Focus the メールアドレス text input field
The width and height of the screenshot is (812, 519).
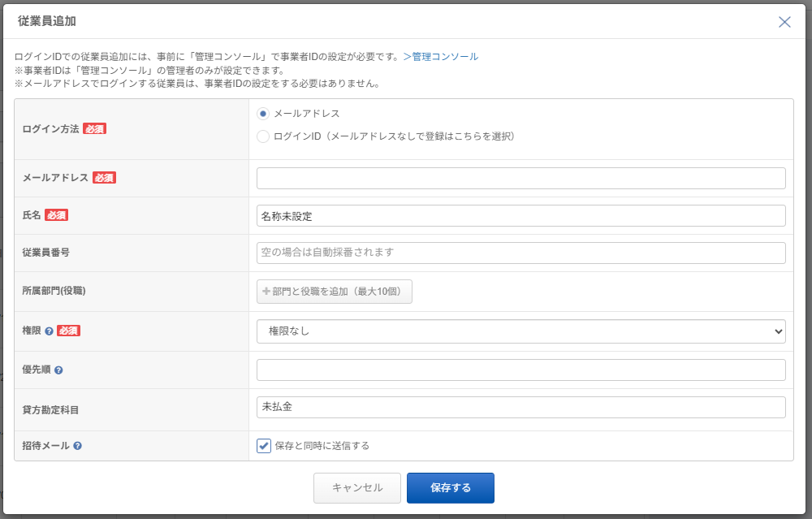click(x=520, y=178)
